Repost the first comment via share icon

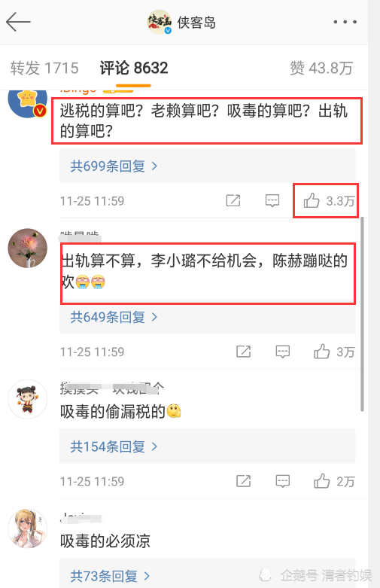(233, 200)
